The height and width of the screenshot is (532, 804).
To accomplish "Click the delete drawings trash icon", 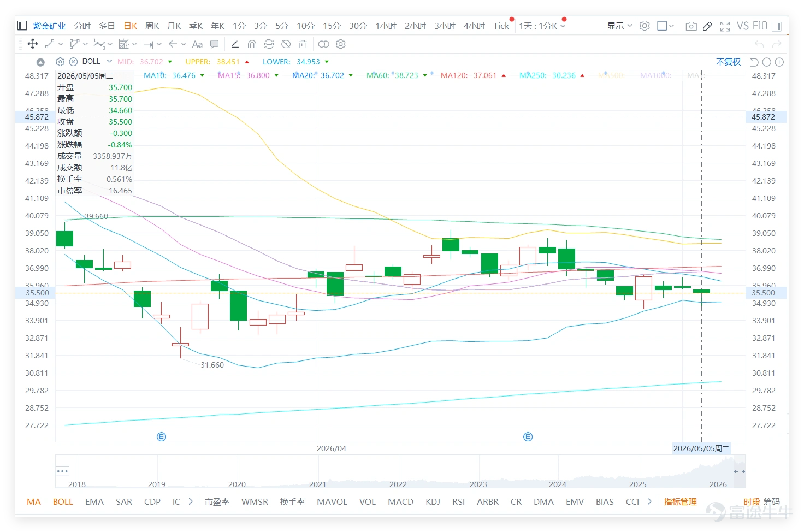I will pyautogui.click(x=303, y=44).
